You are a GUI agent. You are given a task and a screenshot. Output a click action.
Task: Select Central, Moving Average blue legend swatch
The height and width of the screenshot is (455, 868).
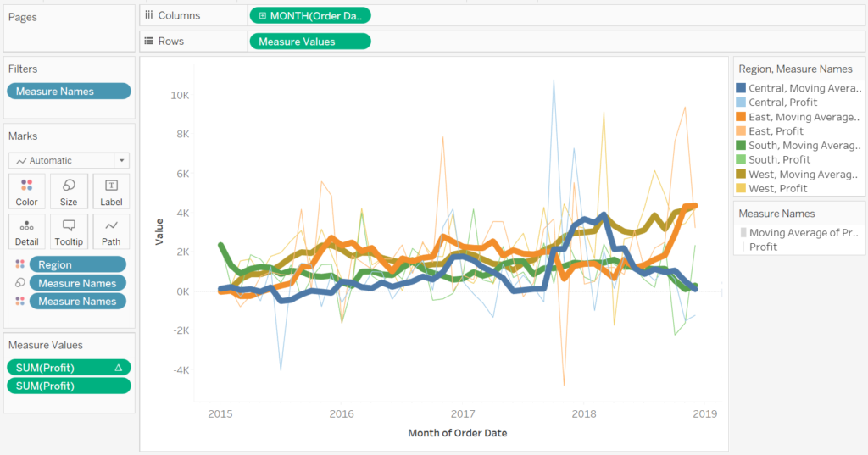[741, 88]
